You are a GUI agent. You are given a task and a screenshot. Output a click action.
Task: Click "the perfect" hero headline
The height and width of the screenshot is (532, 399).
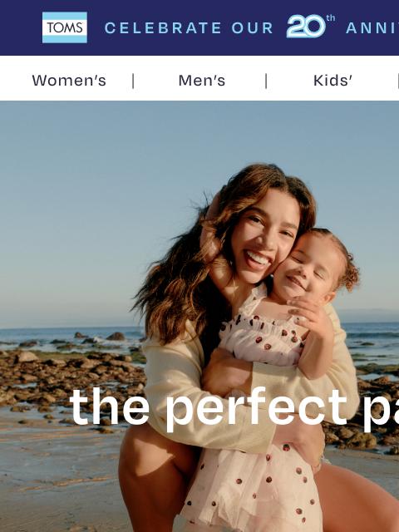pos(209,406)
